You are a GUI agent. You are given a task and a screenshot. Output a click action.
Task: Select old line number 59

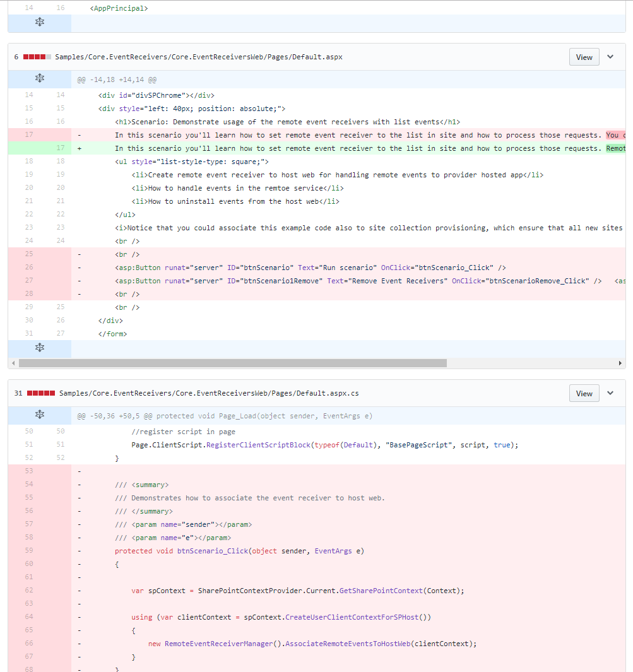pyautogui.click(x=28, y=550)
